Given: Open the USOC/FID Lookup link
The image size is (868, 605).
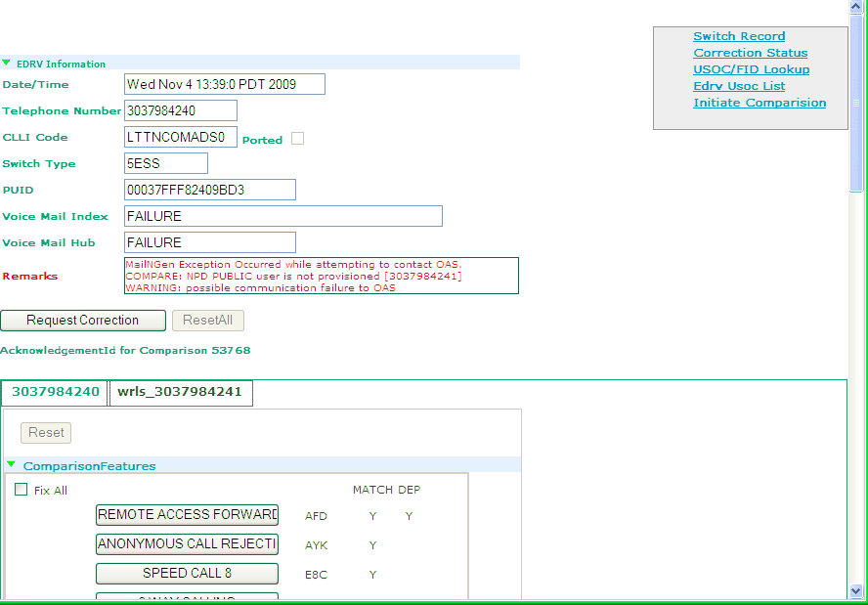Looking at the screenshot, I should click(751, 69).
